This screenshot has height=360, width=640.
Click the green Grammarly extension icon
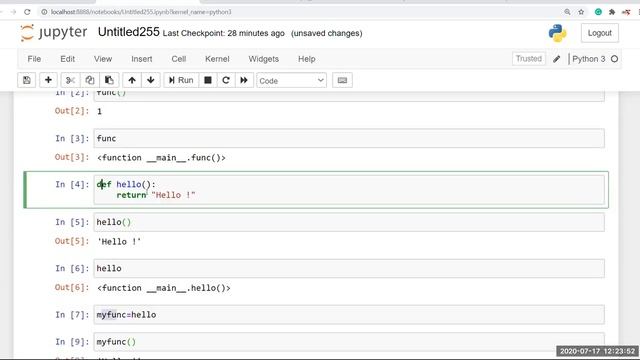pos(598,12)
